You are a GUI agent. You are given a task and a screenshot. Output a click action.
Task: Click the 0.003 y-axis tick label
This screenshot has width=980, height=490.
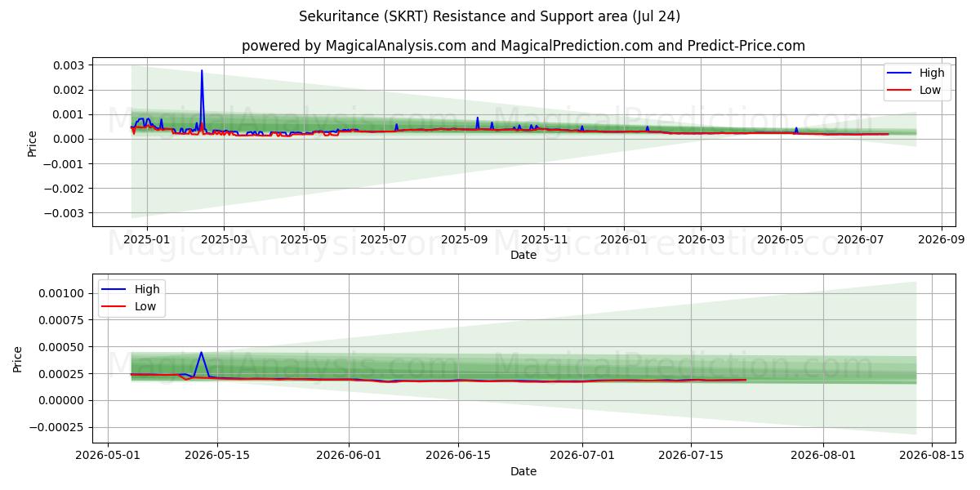click(x=69, y=65)
